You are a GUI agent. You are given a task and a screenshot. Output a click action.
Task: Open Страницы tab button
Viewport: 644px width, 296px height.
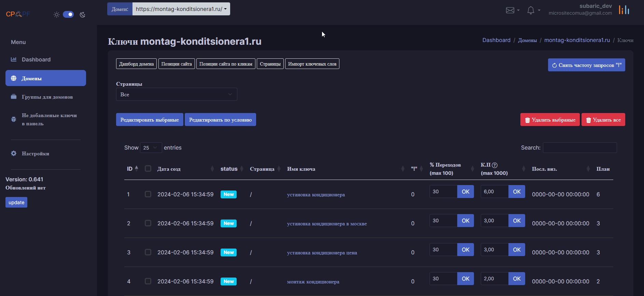270,64
